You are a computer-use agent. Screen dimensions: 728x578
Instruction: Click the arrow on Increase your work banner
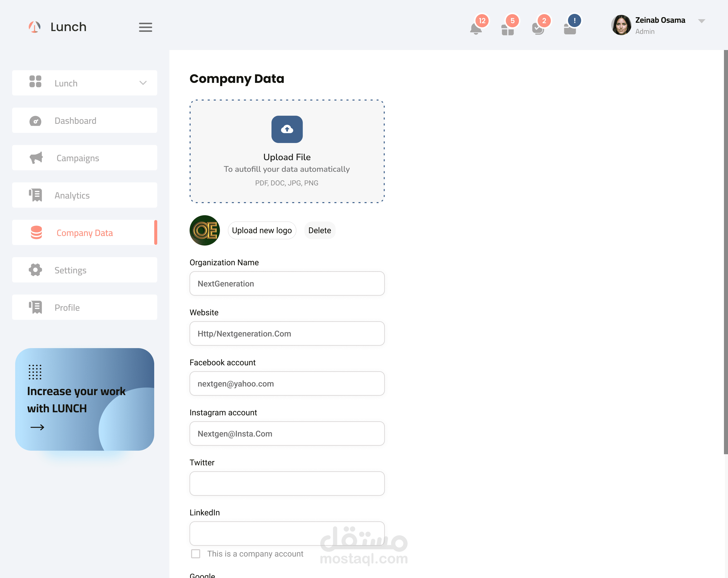[x=37, y=427]
